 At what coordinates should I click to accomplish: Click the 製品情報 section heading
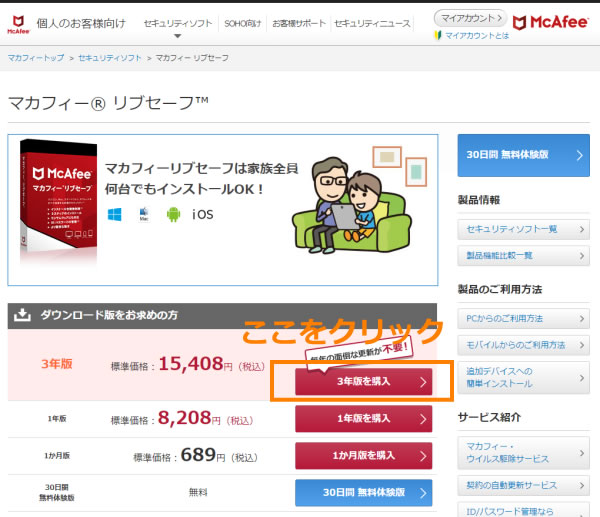click(x=479, y=200)
